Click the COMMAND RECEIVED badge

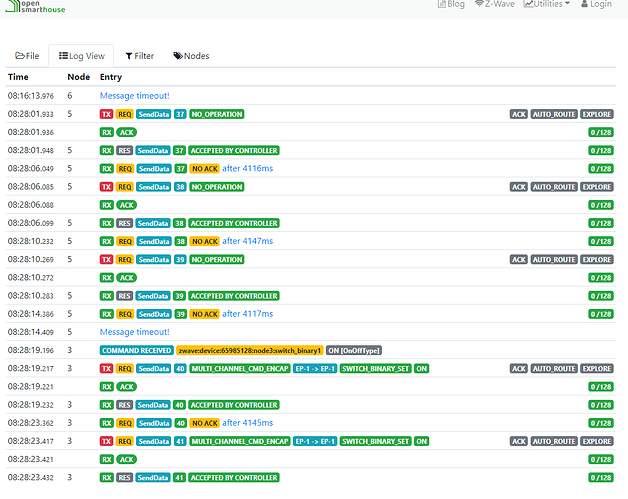[137, 350]
